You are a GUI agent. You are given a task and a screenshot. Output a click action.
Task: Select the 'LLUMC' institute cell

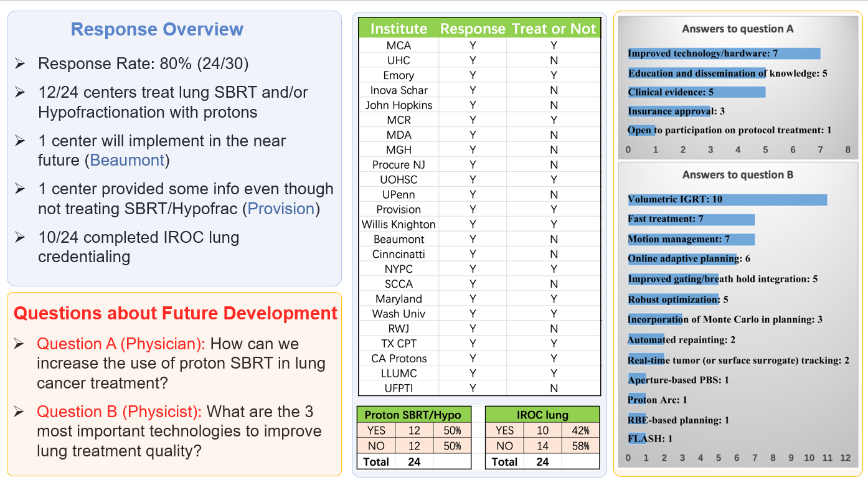click(399, 374)
